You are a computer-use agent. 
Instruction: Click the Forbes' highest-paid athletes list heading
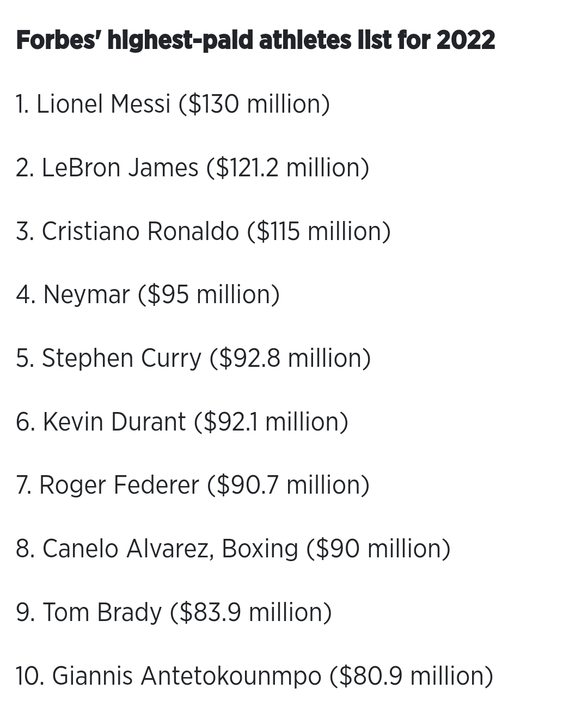coord(255,40)
